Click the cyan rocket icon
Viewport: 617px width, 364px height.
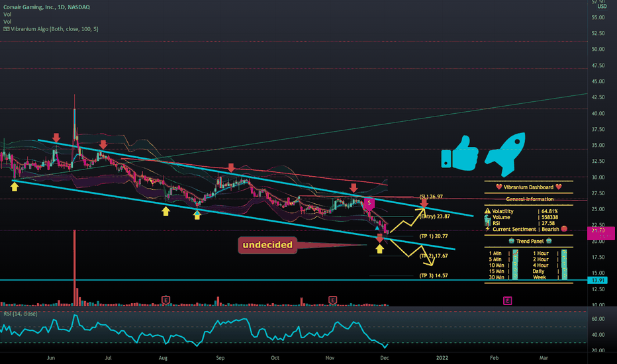[x=505, y=154]
